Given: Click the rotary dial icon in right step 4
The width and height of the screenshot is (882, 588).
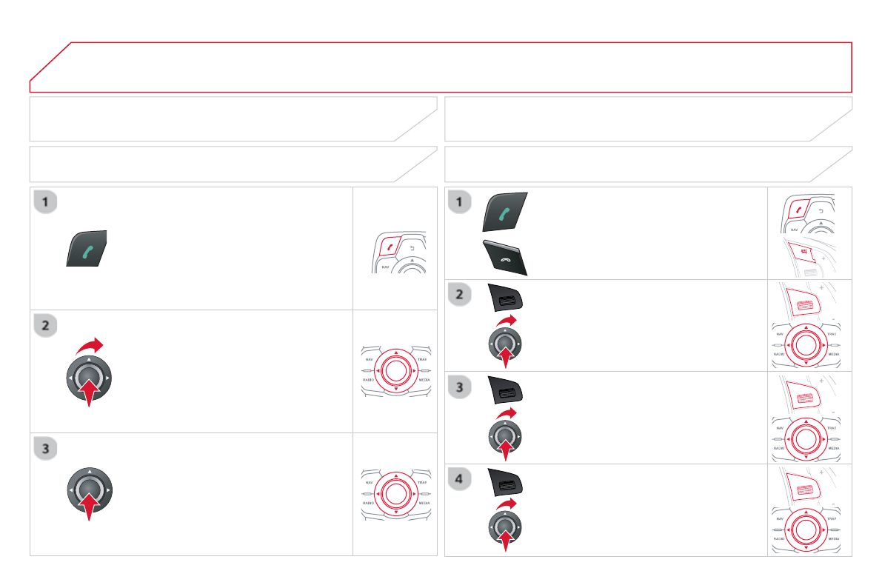Looking at the screenshot, I should pyautogui.click(x=505, y=528).
